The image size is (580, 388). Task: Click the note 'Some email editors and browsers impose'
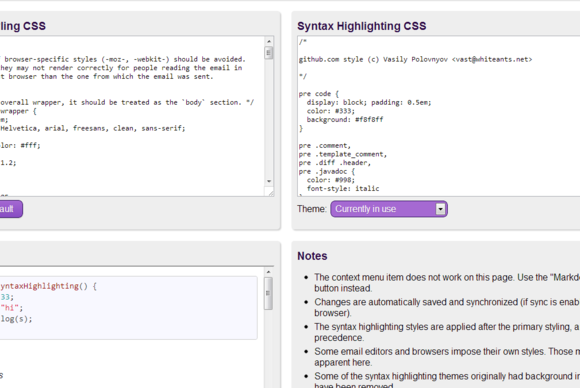pyautogui.click(x=447, y=357)
